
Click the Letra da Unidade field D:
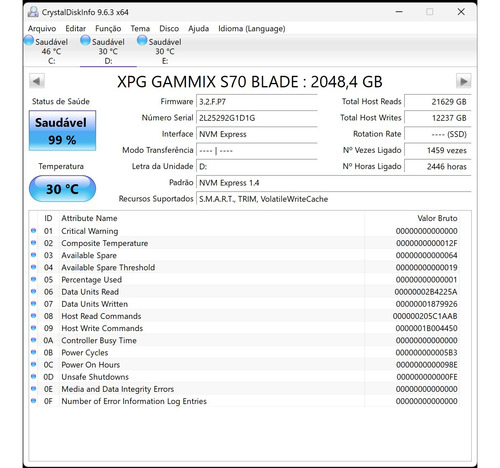click(x=257, y=166)
